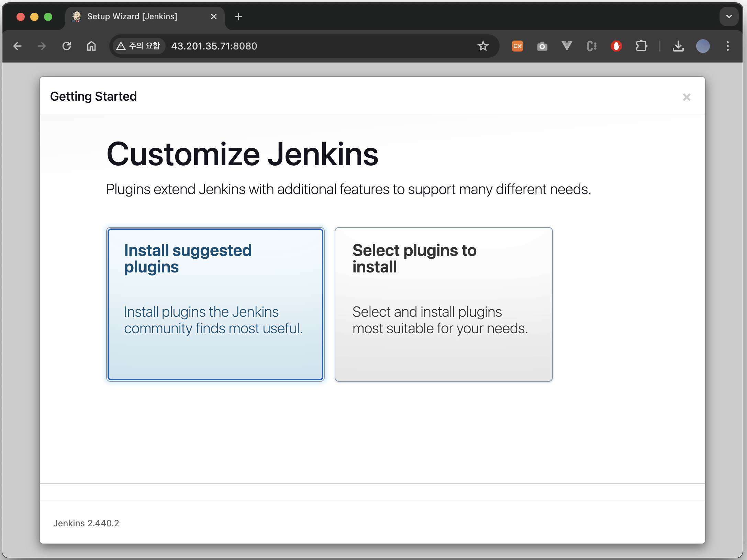
Task: Click the camera screenshot extension icon
Action: (x=542, y=46)
